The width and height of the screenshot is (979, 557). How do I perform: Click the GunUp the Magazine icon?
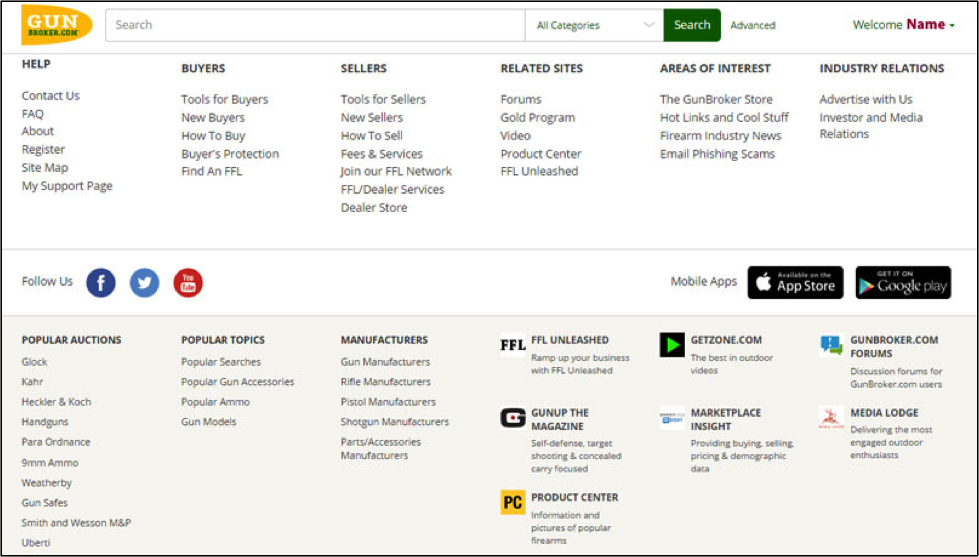(x=513, y=418)
